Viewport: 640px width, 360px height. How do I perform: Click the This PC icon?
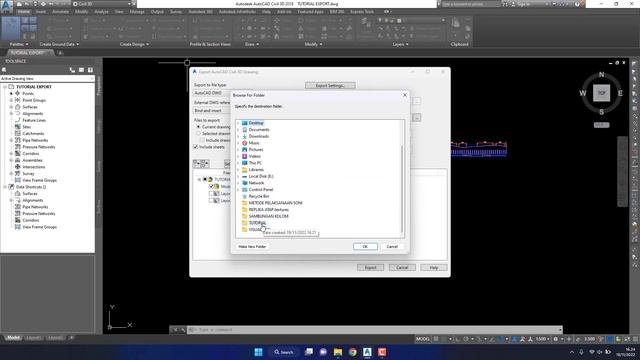coord(244,163)
